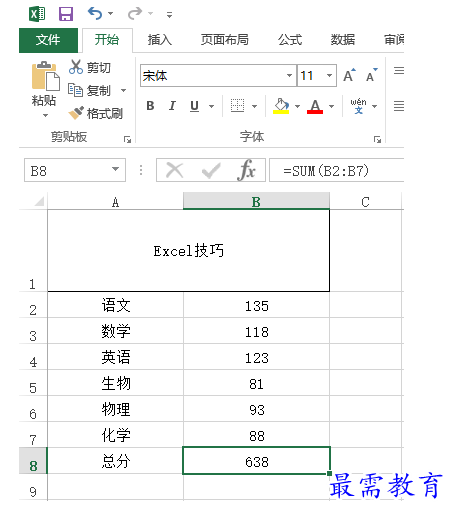Select the 总分 label cell
Image resolution: width=451 pixels, height=517 pixels.
[x=115, y=461]
